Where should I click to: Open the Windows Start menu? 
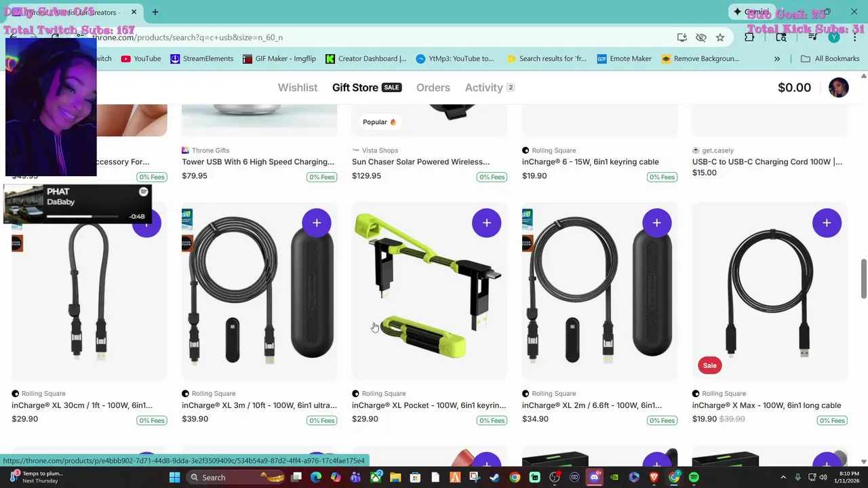click(x=174, y=477)
